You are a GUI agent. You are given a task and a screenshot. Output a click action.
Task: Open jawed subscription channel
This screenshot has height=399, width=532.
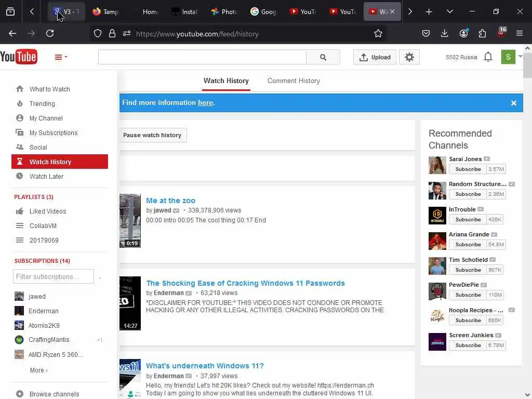click(37, 296)
